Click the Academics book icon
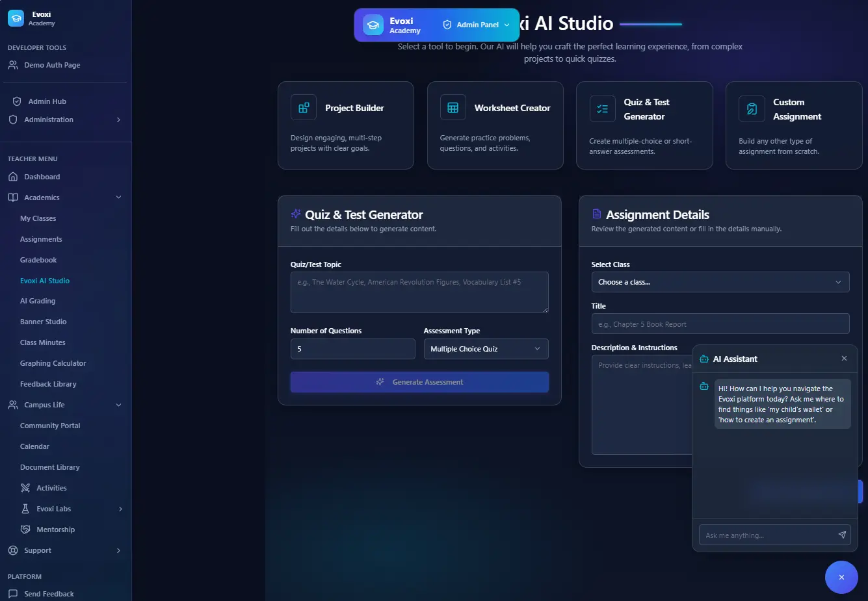The width and height of the screenshot is (868, 601). [13, 198]
